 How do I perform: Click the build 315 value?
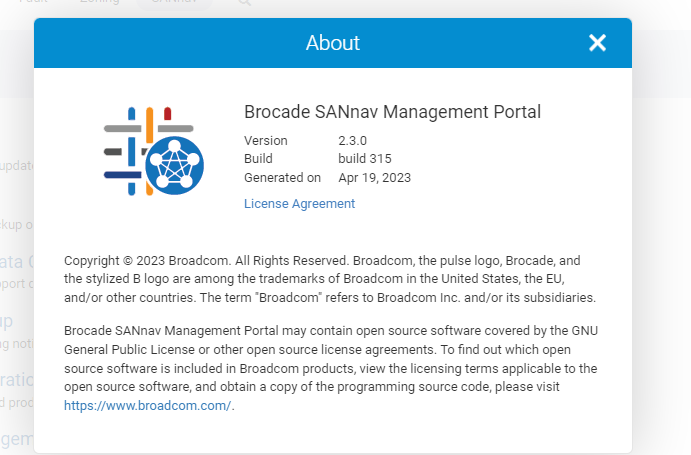(x=365, y=159)
